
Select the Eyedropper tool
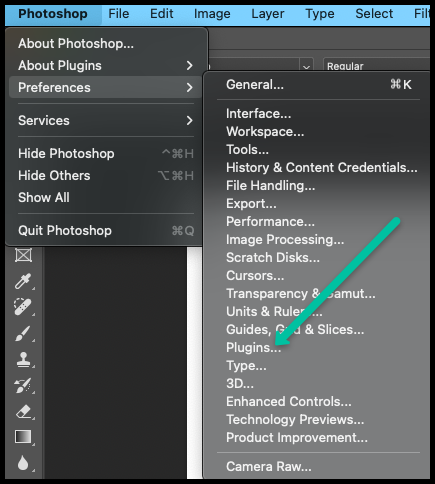[23, 281]
